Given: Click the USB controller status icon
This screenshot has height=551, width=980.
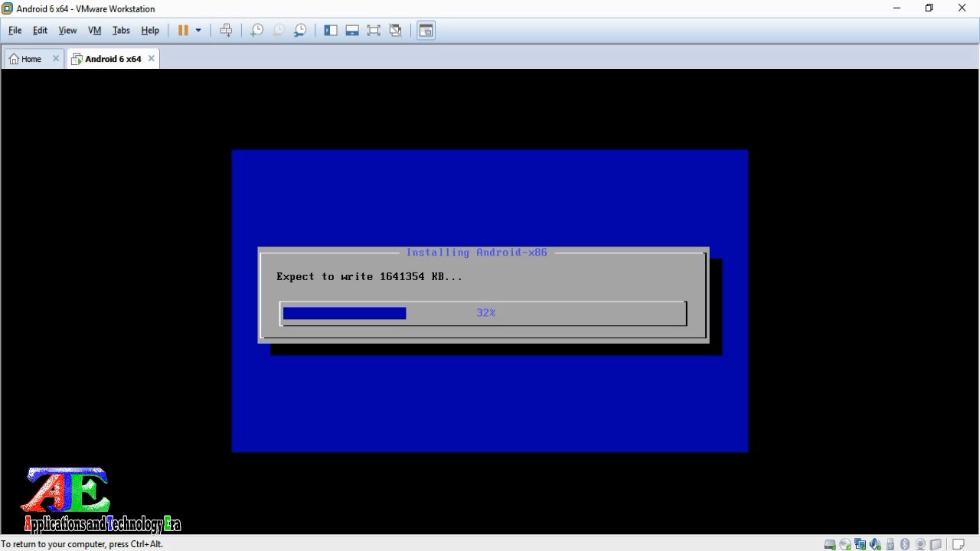Looking at the screenshot, I should (x=890, y=544).
